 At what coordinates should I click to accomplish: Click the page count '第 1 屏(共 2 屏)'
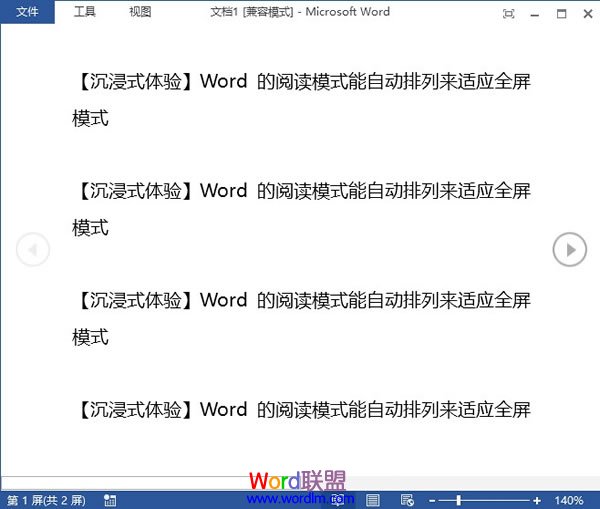click(46, 500)
